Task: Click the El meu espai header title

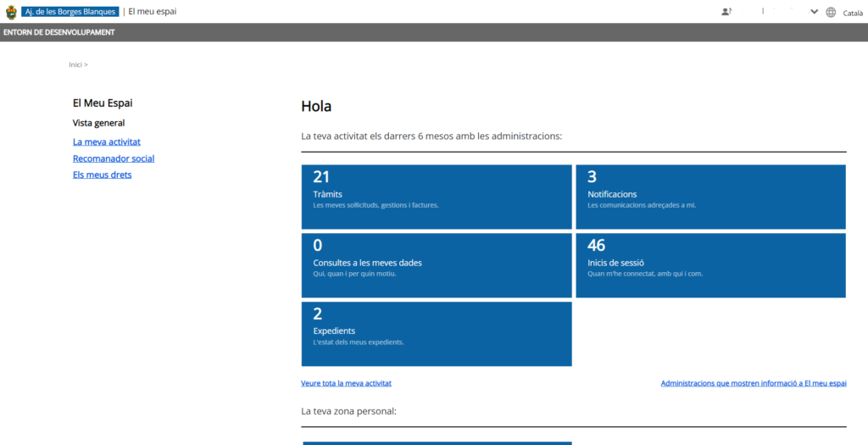Action: (153, 12)
